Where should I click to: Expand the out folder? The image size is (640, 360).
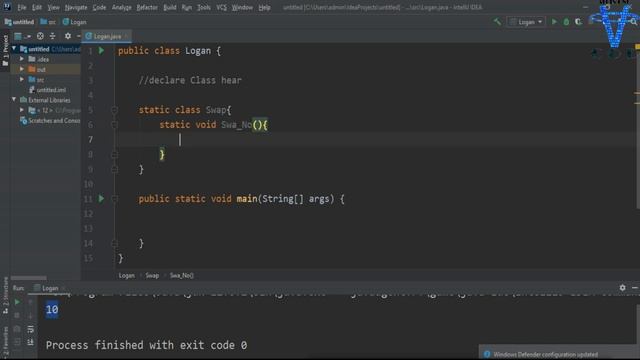tap(22, 69)
